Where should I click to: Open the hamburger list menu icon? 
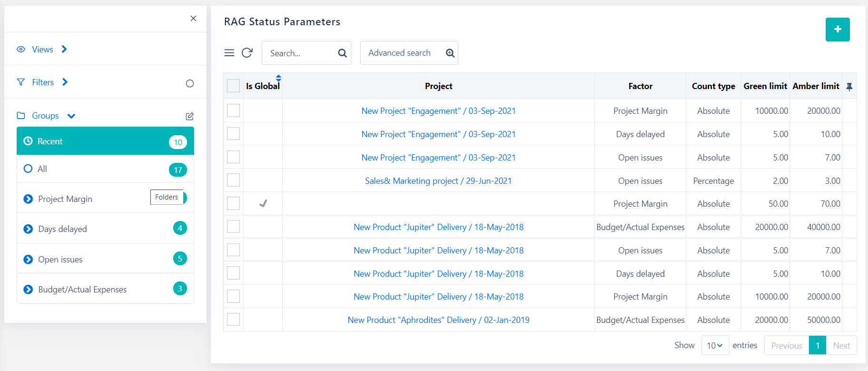(x=229, y=53)
